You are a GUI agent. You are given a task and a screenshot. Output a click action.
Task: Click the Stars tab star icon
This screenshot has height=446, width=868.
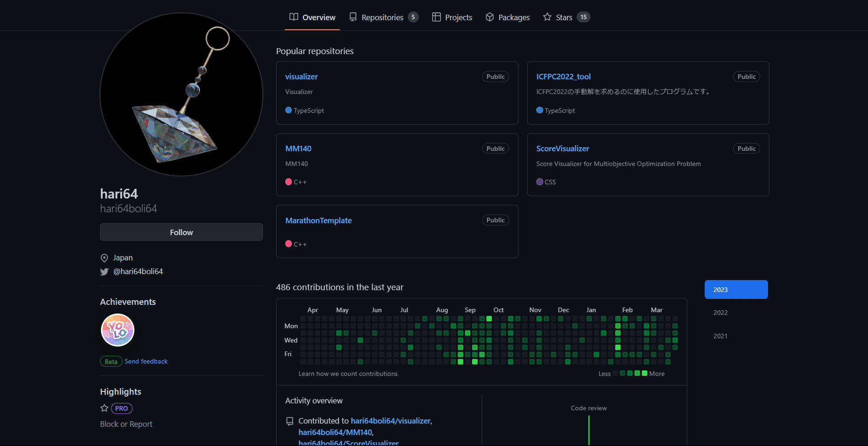tap(547, 17)
